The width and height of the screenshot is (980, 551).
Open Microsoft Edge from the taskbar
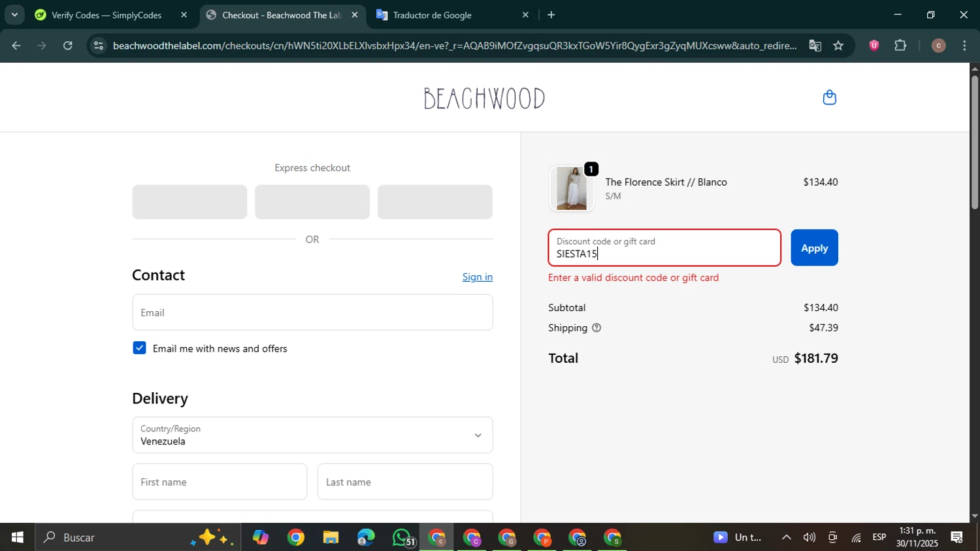366,537
